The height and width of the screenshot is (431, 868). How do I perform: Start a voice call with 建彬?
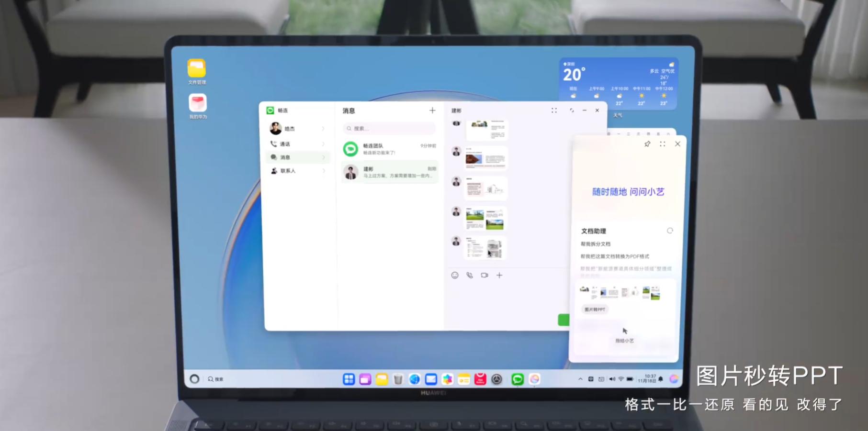[470, 275]
